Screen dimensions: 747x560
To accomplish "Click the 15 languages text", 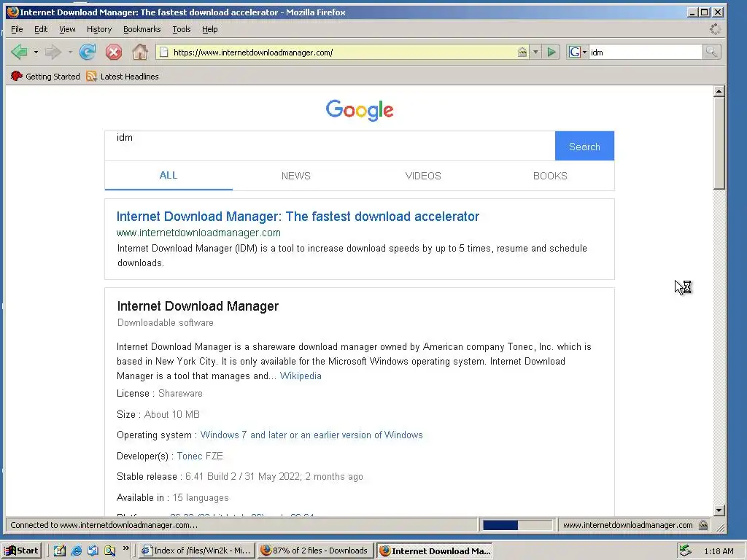I will [x=201, y=497].
